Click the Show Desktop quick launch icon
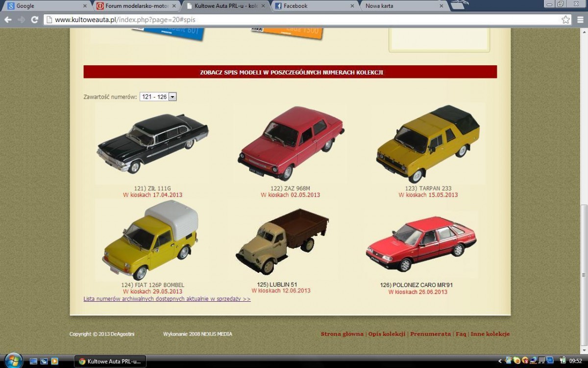 pos(33,361)
